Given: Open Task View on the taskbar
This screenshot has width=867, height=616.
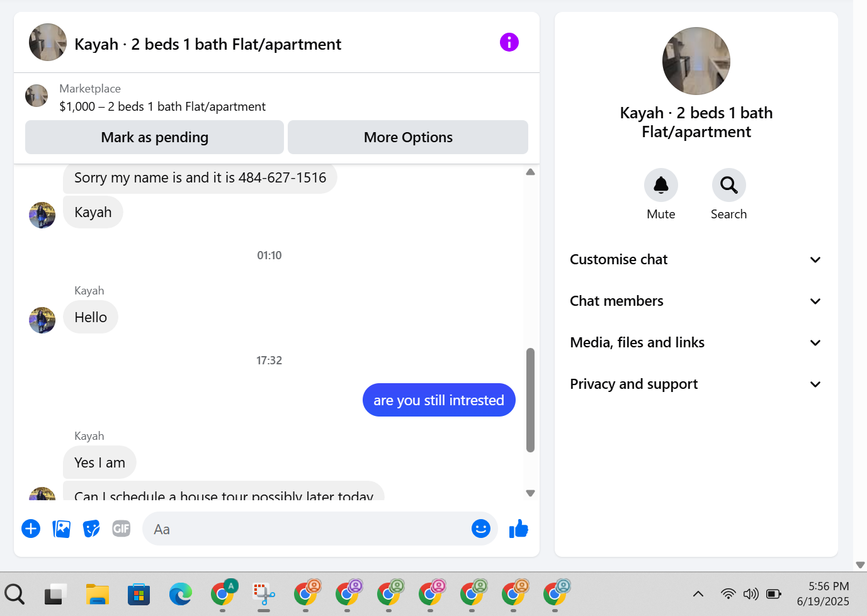Looking at the screenshot, I should [55, 594].
